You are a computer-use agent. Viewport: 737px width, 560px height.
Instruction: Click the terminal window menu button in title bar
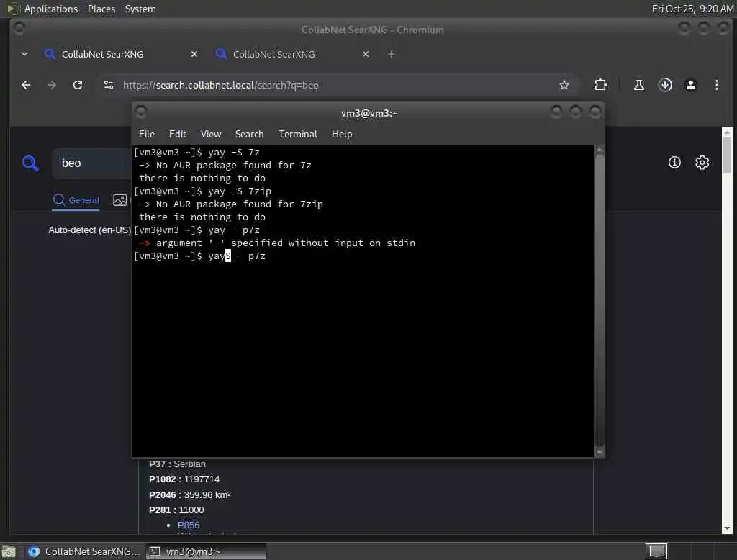(140, 112)
